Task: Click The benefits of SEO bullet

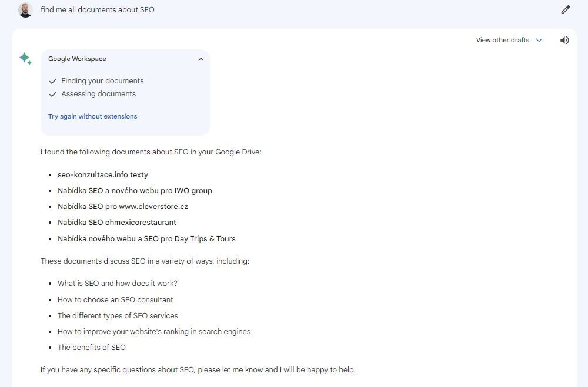Action: pyautogui.click(x=91, y=348)
